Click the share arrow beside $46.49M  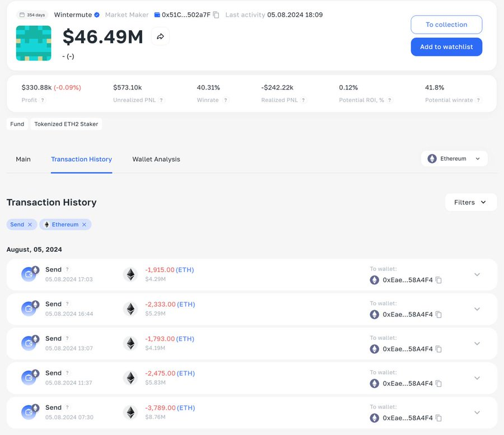pos(160,36)
